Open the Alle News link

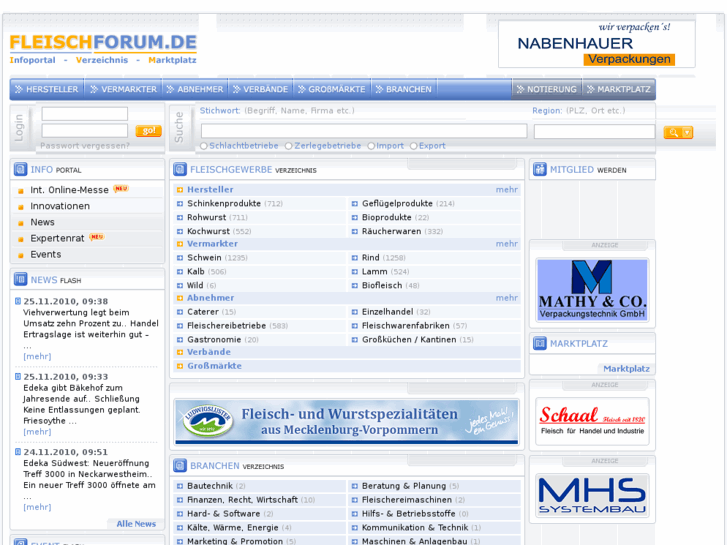[136, 524]
